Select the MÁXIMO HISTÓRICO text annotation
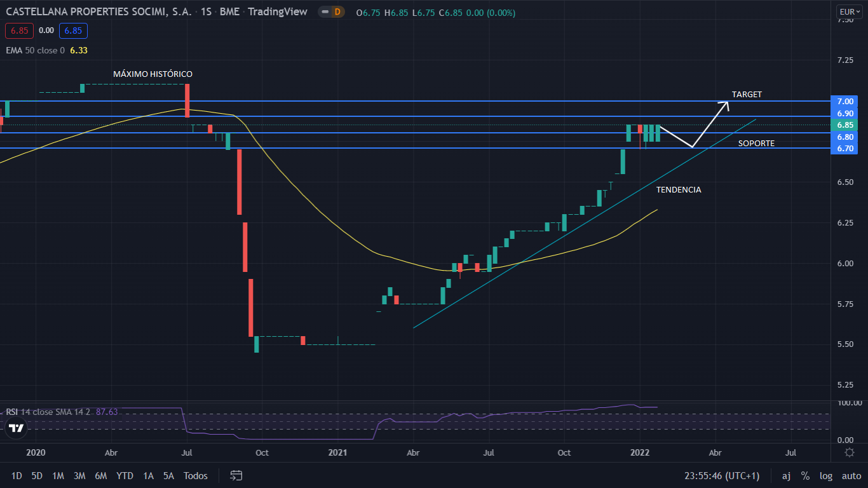Image resolution: width=868 pixels, height=488 pixels. [x=153, y=74]
